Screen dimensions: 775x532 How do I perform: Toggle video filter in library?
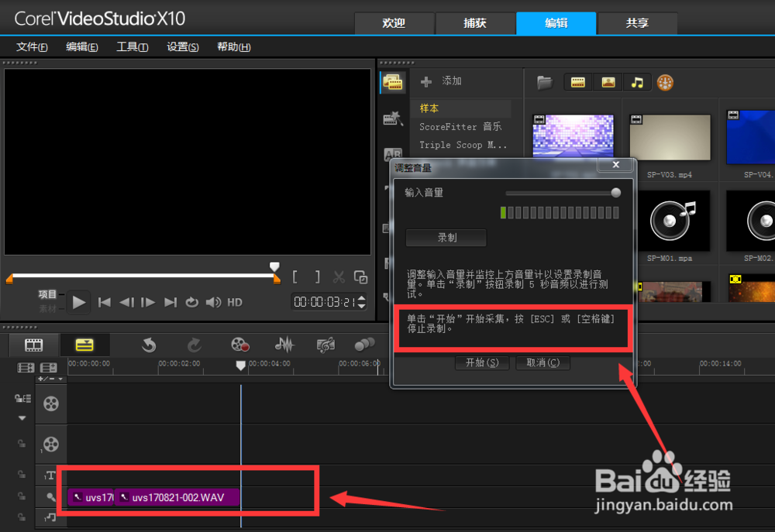(x=578, y=83)
